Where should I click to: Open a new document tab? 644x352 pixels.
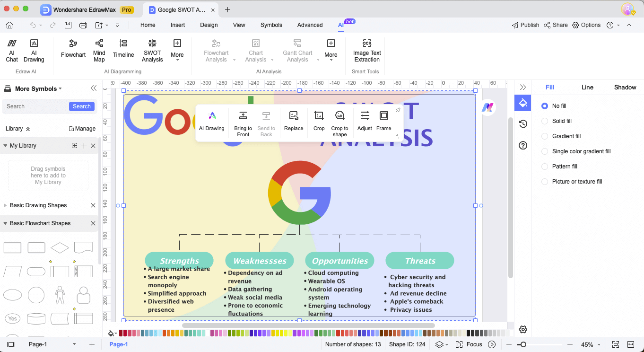coord(227,9)
